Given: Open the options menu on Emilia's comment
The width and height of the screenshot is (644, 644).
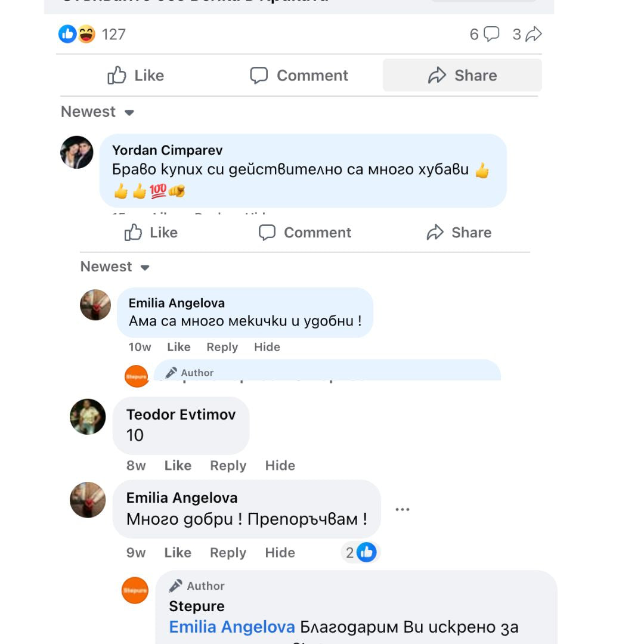Looking at the screenshot, I should pos(402,508).
